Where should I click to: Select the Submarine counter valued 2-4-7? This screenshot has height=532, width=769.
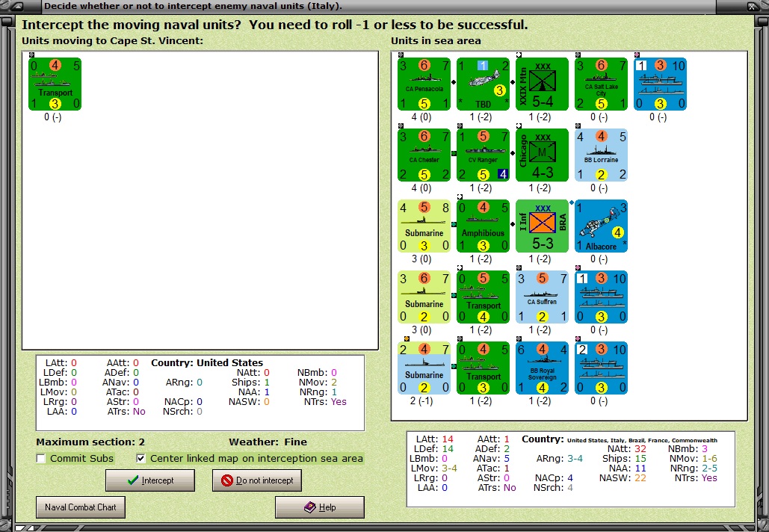tap(424, 368)
